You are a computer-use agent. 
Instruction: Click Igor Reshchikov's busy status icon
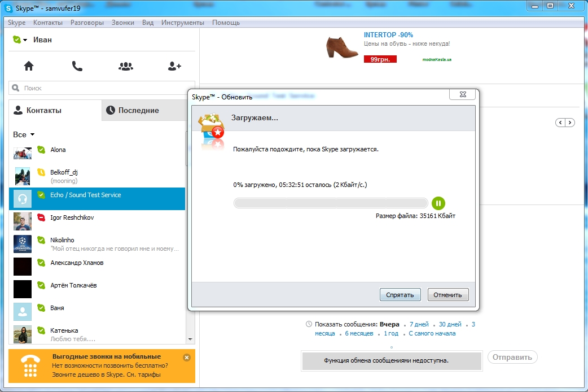pyautogui.click(x=41, y=217)
